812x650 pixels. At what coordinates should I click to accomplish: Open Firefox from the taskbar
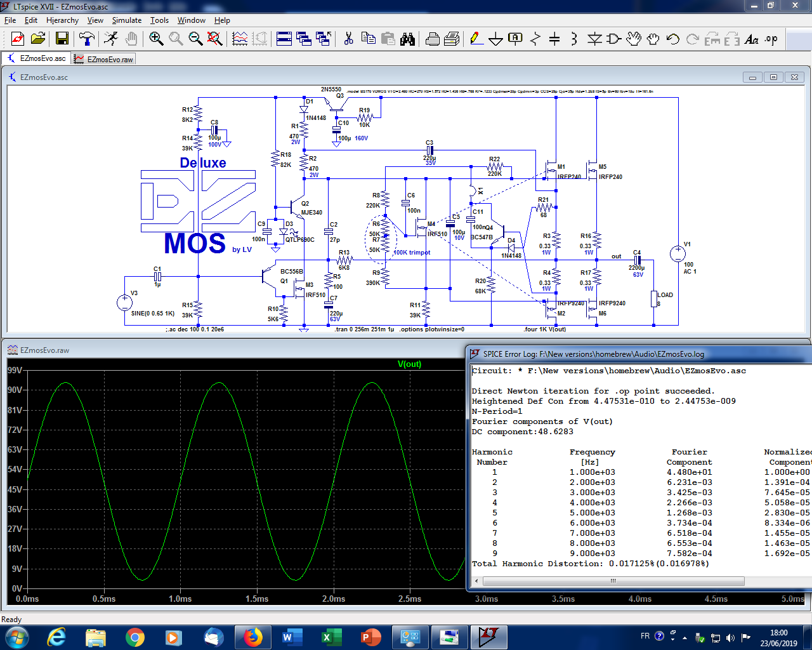tap(252, 637)
